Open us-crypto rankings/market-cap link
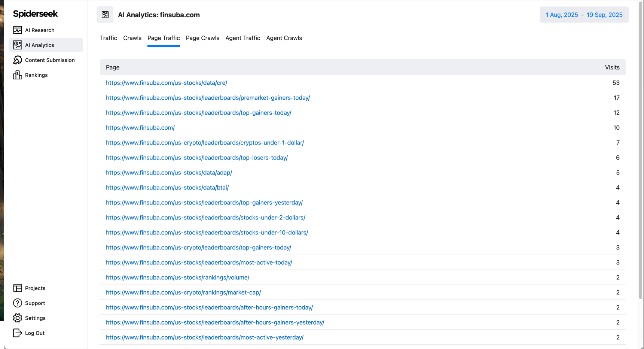 [183, 292]
